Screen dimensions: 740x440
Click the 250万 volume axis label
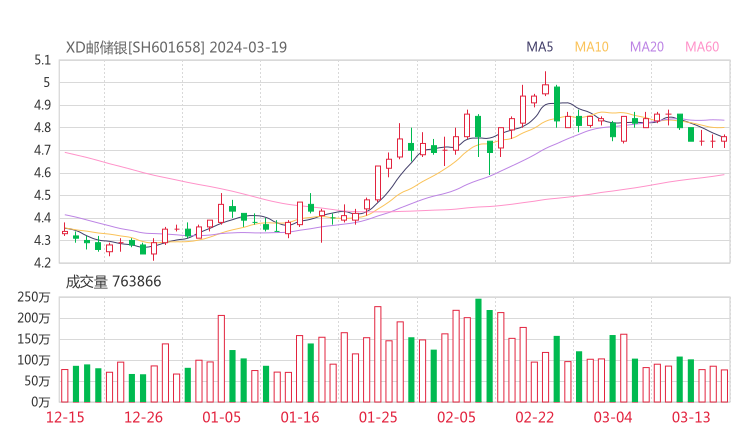[34, 297]
